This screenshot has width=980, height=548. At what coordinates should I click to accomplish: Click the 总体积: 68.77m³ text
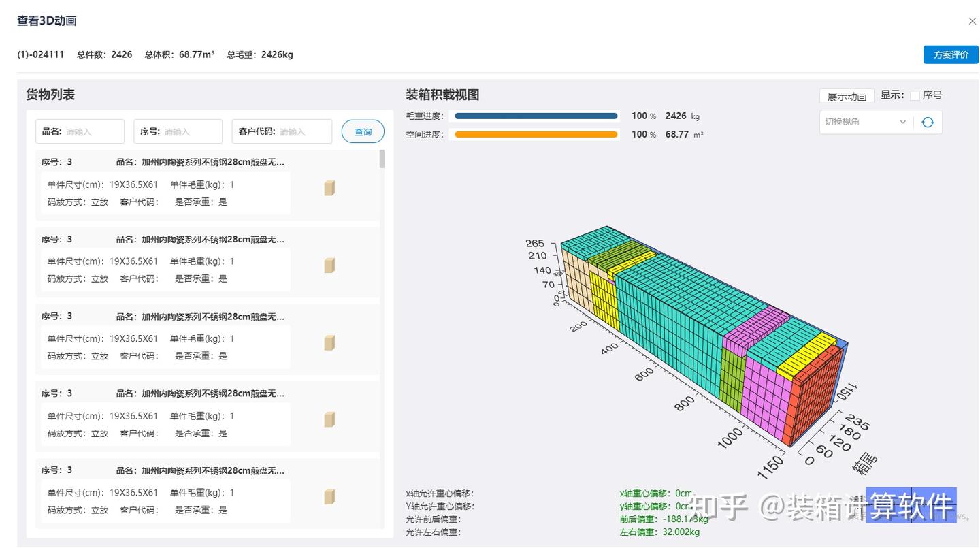(179, 54)
